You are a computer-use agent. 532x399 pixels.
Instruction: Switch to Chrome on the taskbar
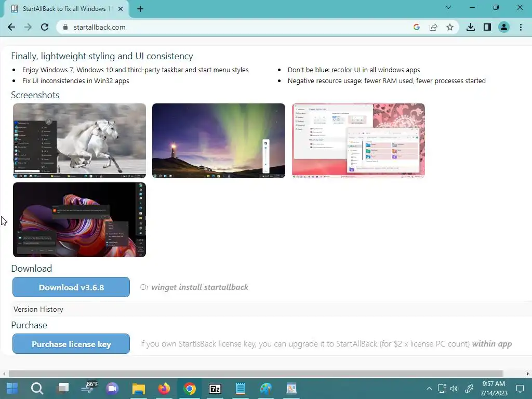(189, 389)
